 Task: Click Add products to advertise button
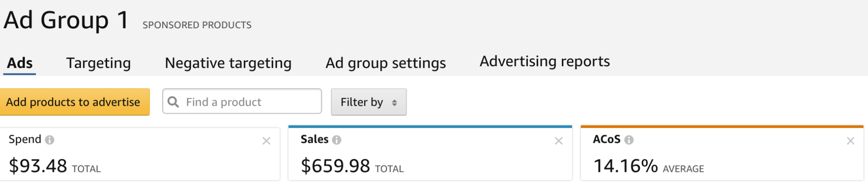[73, 102]
